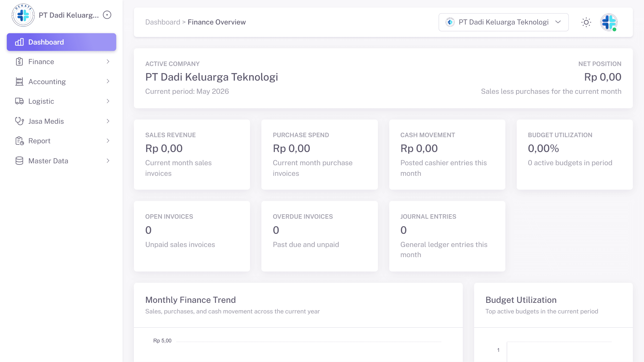644x362 pixels.
Task: Click the Logistic truck icon
Action: point(19,101)
